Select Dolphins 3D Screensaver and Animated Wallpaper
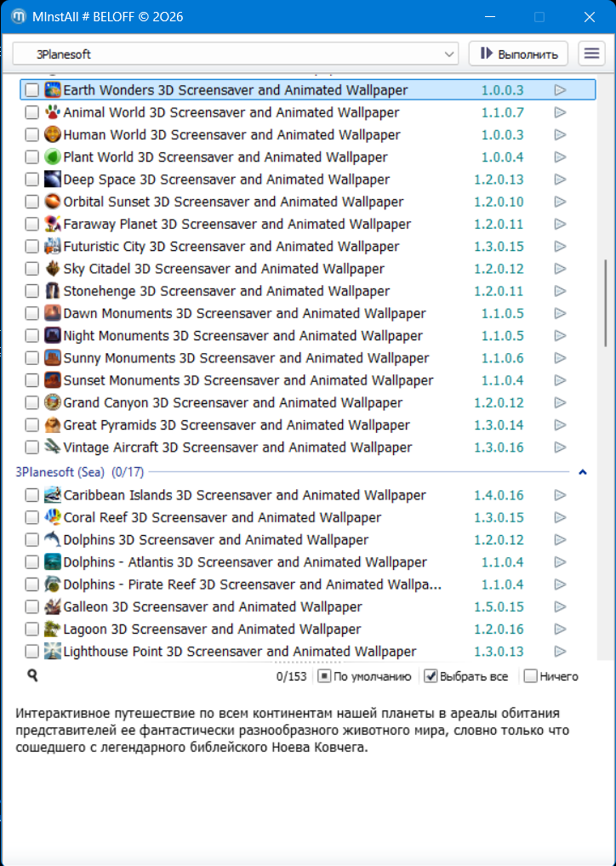The image size is (616, 866). click(308, 539)
